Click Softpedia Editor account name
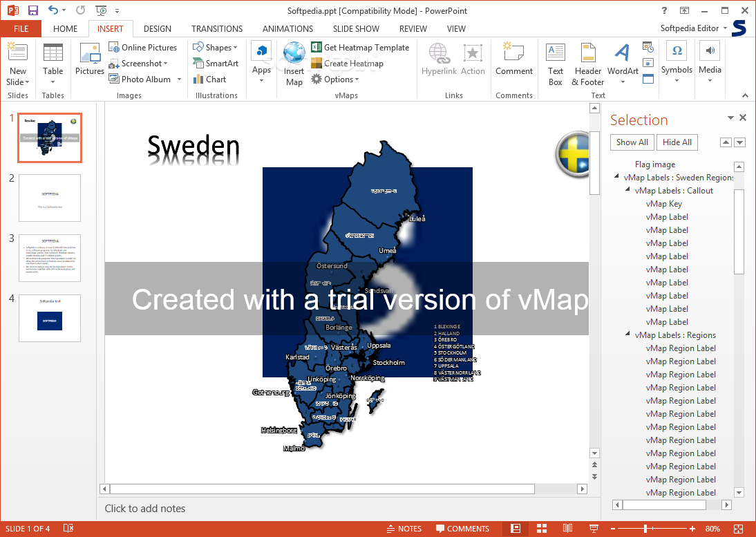756x537 pixels. click(x=690, y=28)
